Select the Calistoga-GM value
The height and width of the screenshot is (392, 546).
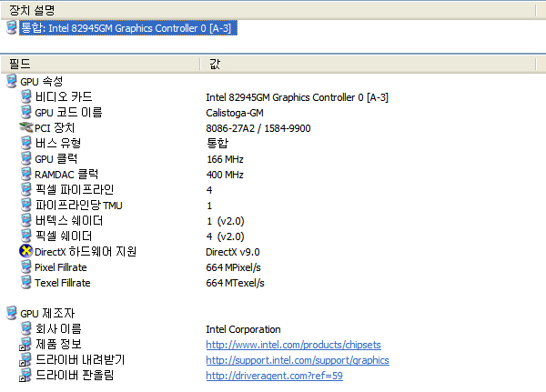[235, 113]
